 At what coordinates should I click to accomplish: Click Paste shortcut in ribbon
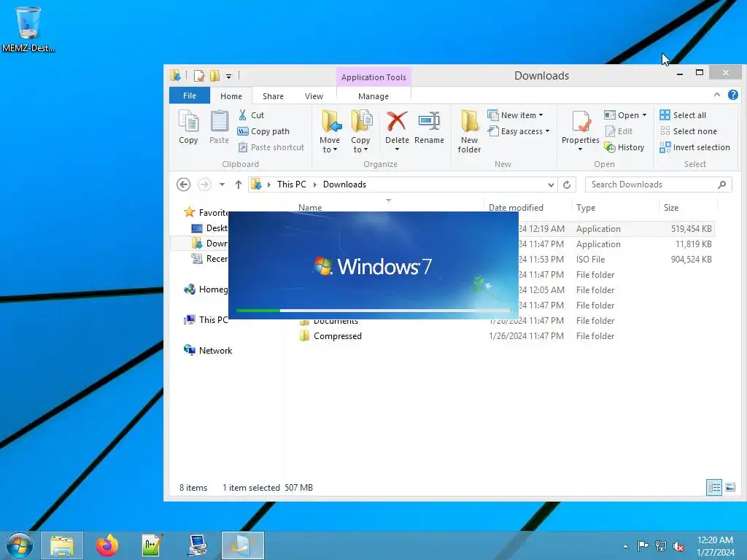pos(271,147)
